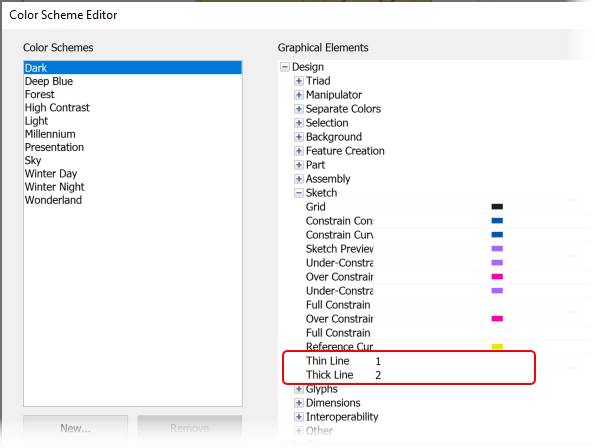Collapse the Sketch node
Viewport: 595px width, 448px height.
click(x=299, y=193)
